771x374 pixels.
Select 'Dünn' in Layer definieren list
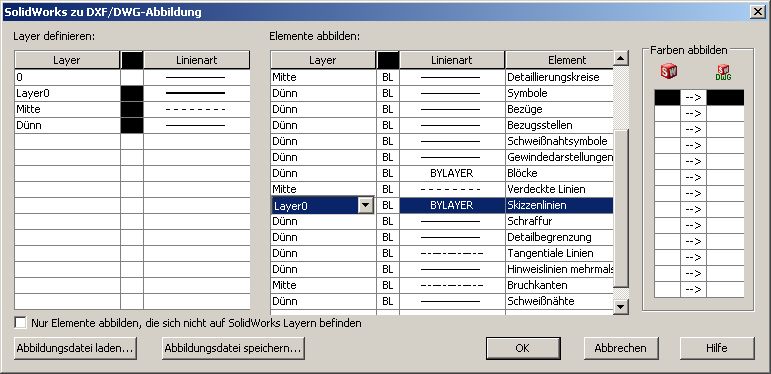click(67, 125)
